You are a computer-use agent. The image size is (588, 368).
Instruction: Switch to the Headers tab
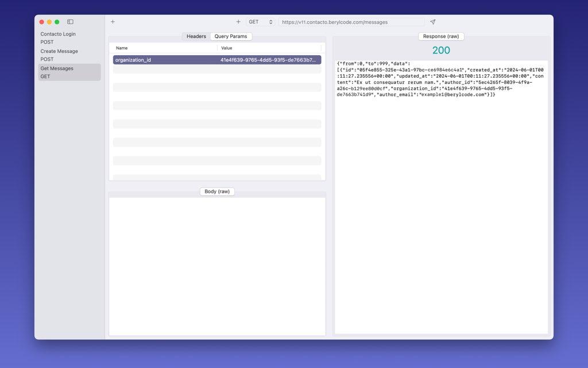point(196,36)
